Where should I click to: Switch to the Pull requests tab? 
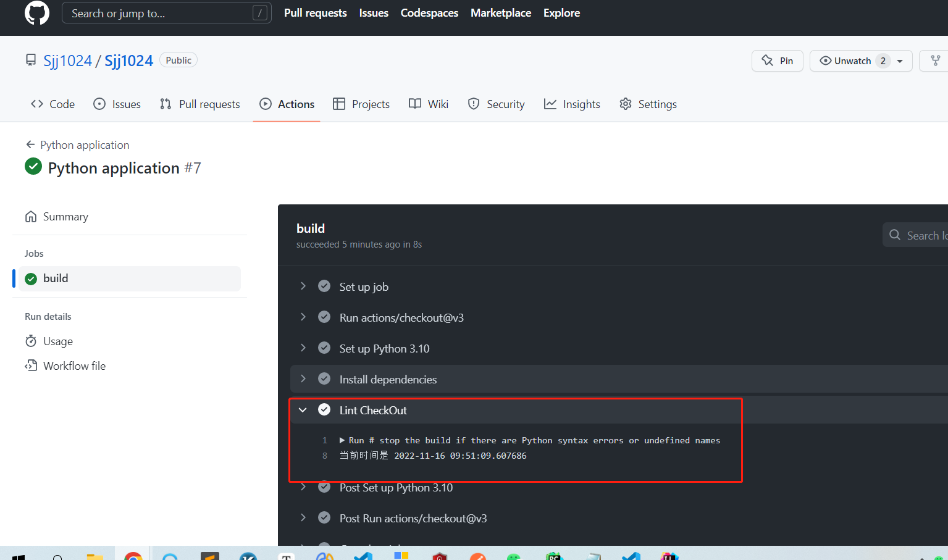[x=199, y=104]
